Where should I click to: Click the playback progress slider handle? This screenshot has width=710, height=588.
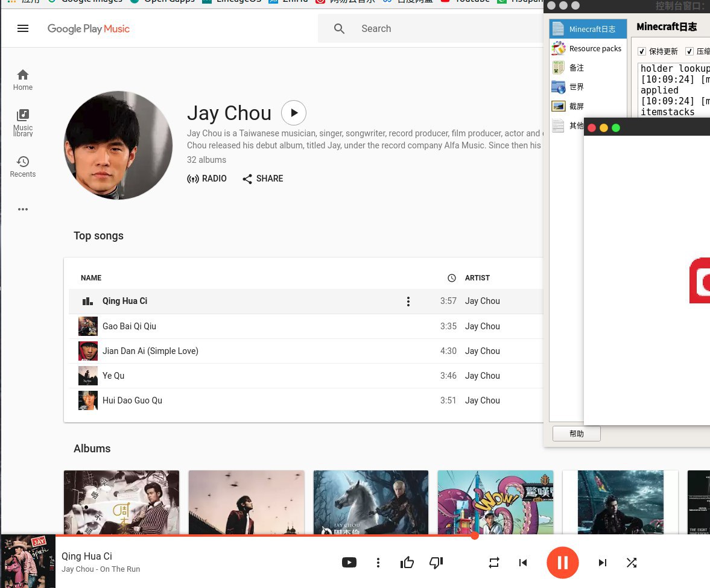click(x=475, y=536)
